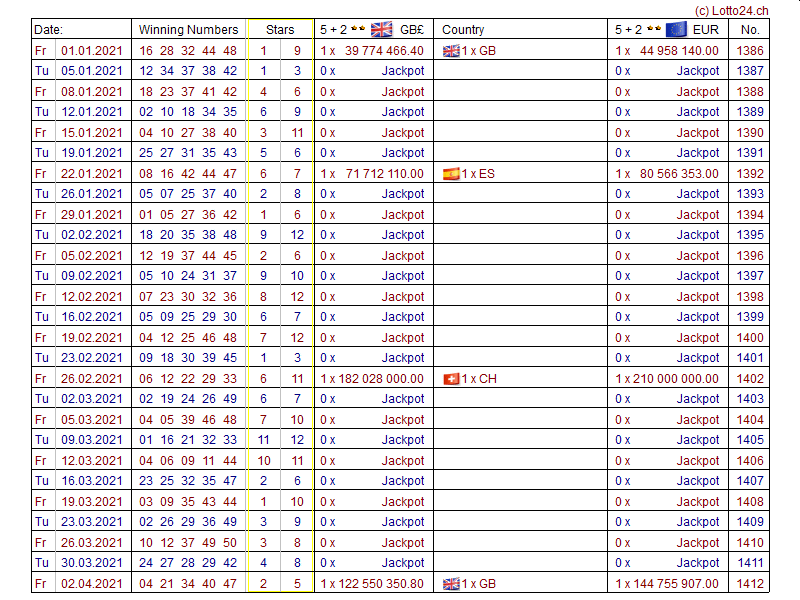Click the star icons in the EUR header

coord(654,29)
